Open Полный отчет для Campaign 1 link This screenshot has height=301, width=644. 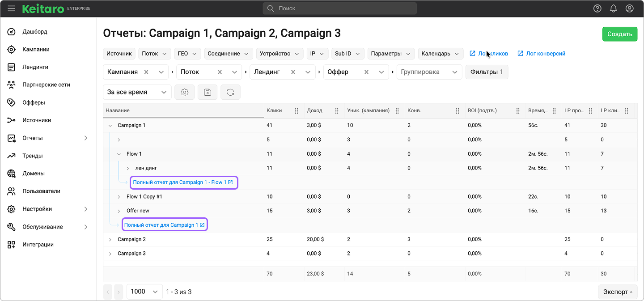[164, 225]
